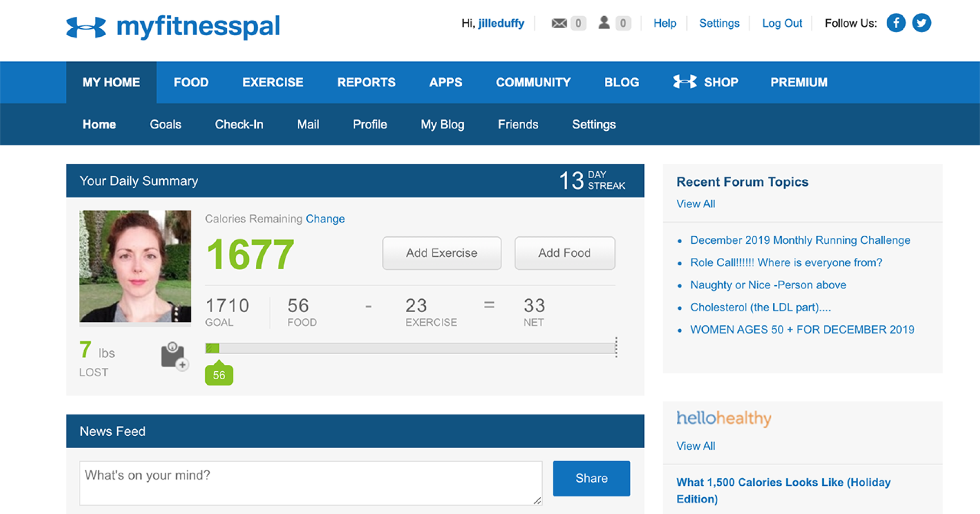Go to Check-In in the sub-navigation
The width and height of the screenshot is (980, 514).
tap(239, 124)
